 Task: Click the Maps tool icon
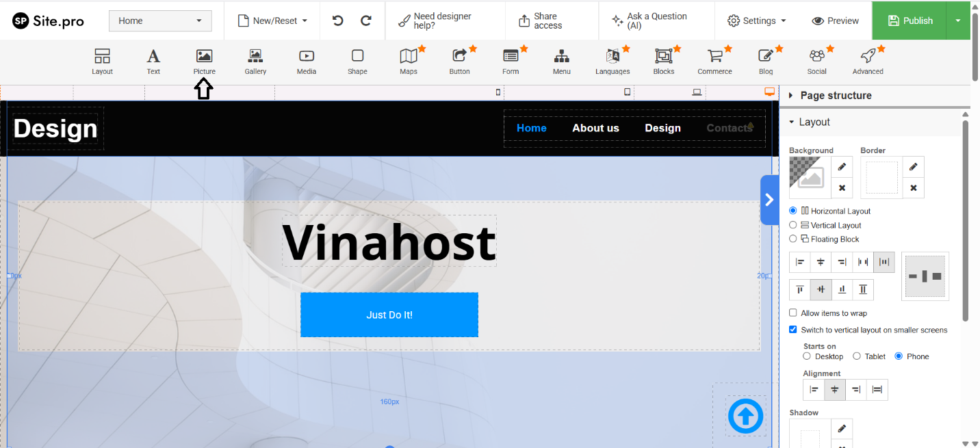pyautogui.click(x=409, y=60)
